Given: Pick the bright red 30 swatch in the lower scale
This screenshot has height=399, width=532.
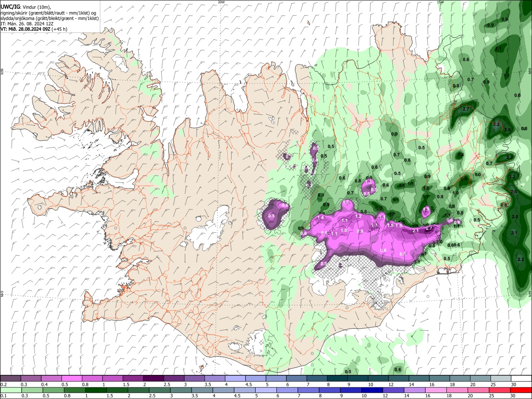Looking at the screenshot, I should pos(521,390).
